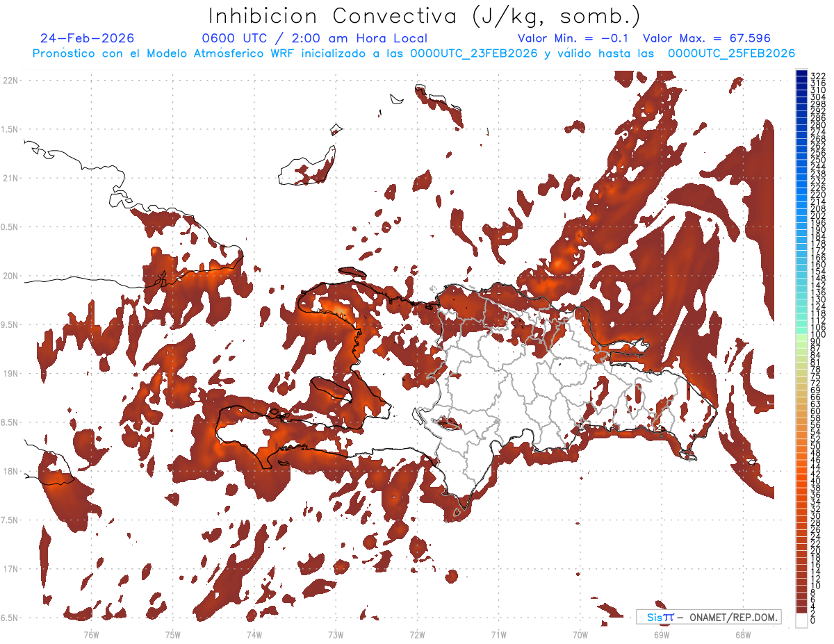This screenshot has height=644, width=834.
Task: Pick the darkest blue swatch atop the color bar
Action: [x=801, y=74]
